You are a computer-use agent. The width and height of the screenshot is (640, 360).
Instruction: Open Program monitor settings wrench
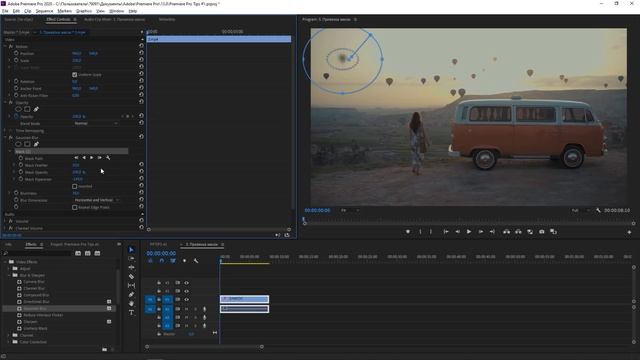point(598,210)
